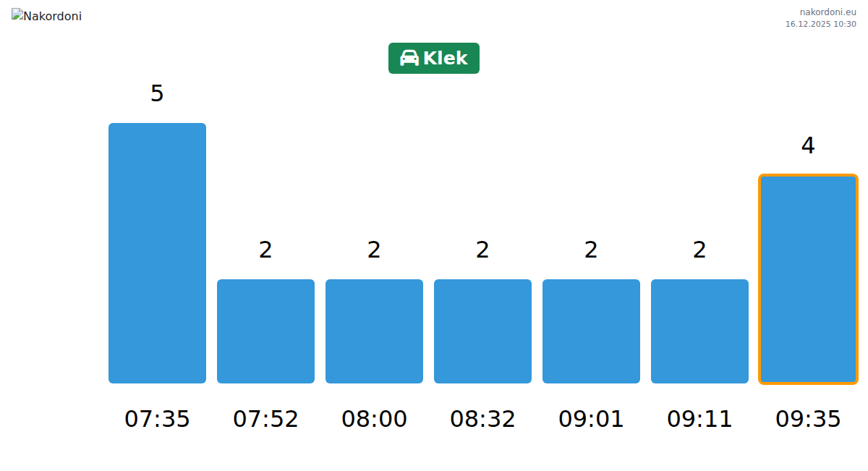Select the orange-outlined 09:35 bar
Image resolution: width=868 pixels, height=471 pixels.
click(808, 279)
